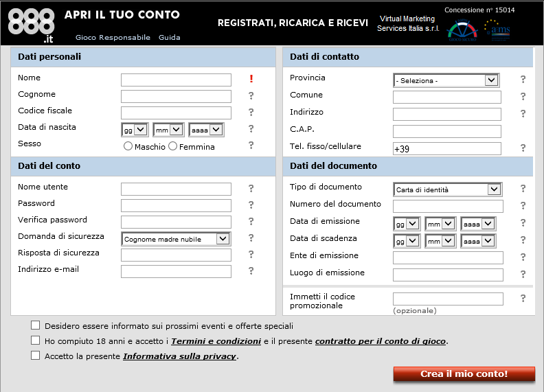The width and height of the screenshot is (544, 392).
Task: Click the codice promozionale input field
Action: coord(449,299)
